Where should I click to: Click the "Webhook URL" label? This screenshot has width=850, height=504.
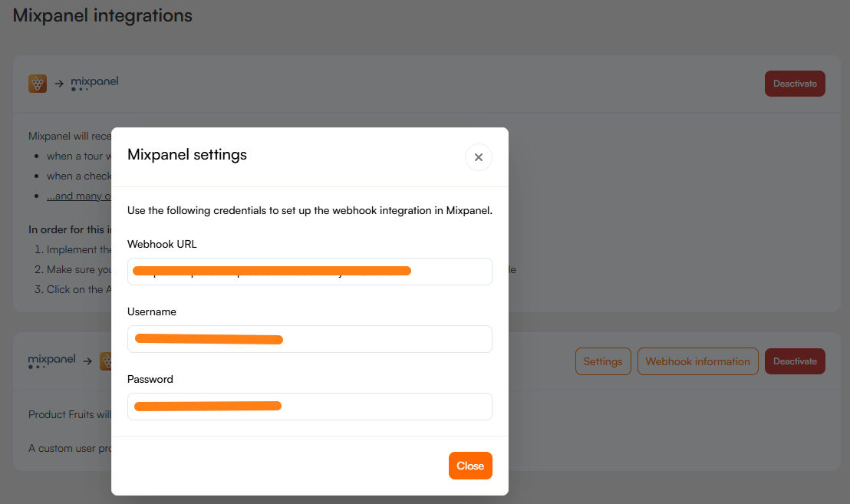pos(162,244)
